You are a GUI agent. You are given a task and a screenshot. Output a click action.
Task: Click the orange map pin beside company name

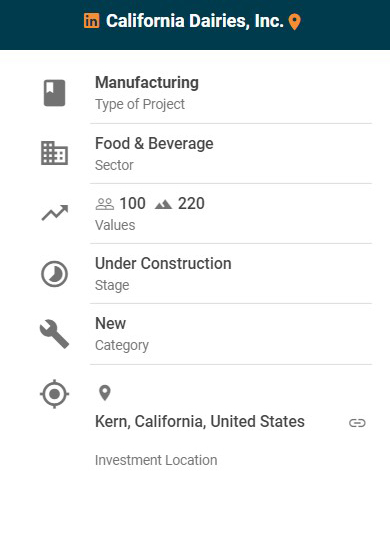(x=295, y=22)
